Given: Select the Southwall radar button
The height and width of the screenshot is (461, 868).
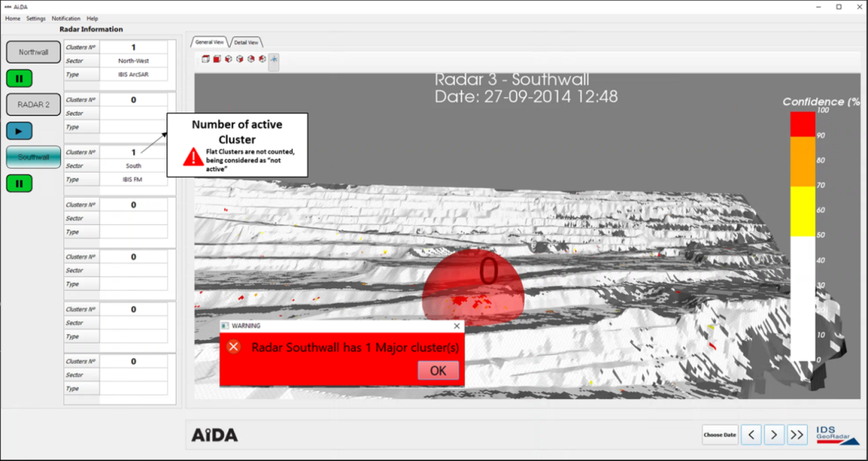Looking at the screenshot, I should pyautogui.click(x=33, y=157).
